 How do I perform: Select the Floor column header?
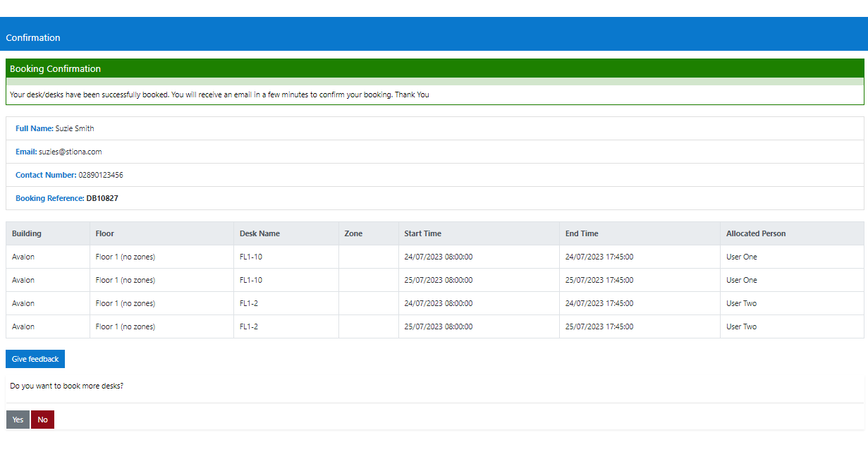pos(104,233)
